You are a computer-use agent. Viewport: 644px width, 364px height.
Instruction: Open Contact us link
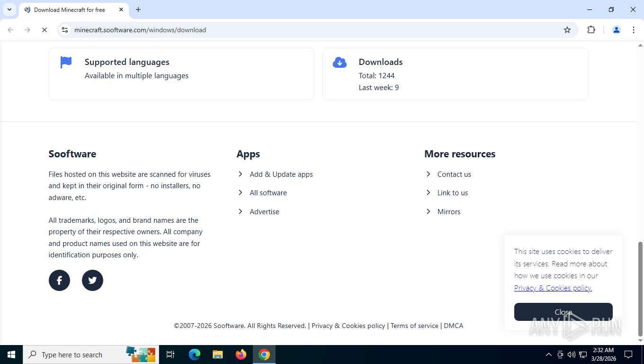point(454,174)
